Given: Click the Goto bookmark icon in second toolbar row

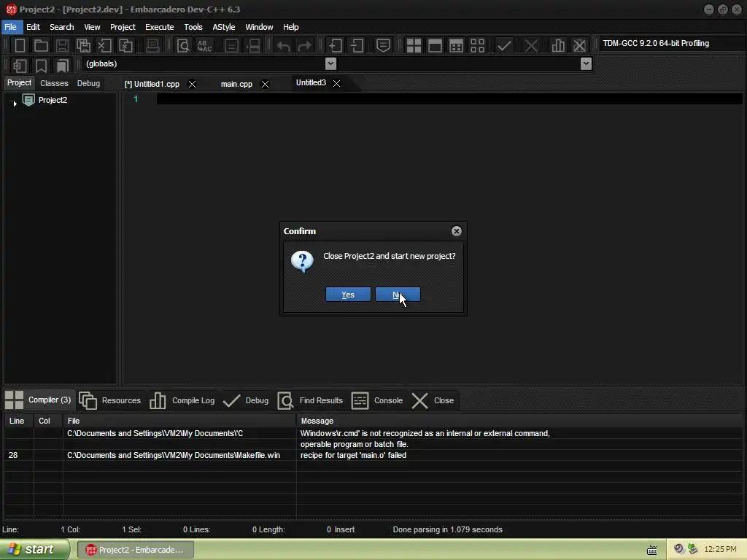Looking at the screenshot, I should pyautogui.click(x=62, y=65).
